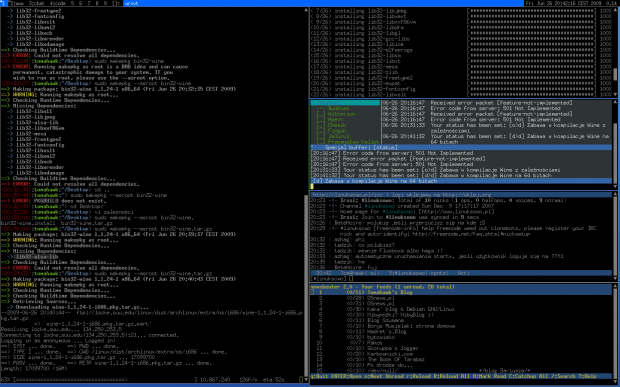This screenshot has width=620, height=387.
Task: Click scroll-down arrow of IRC terminal
Action: click(615, 278)
